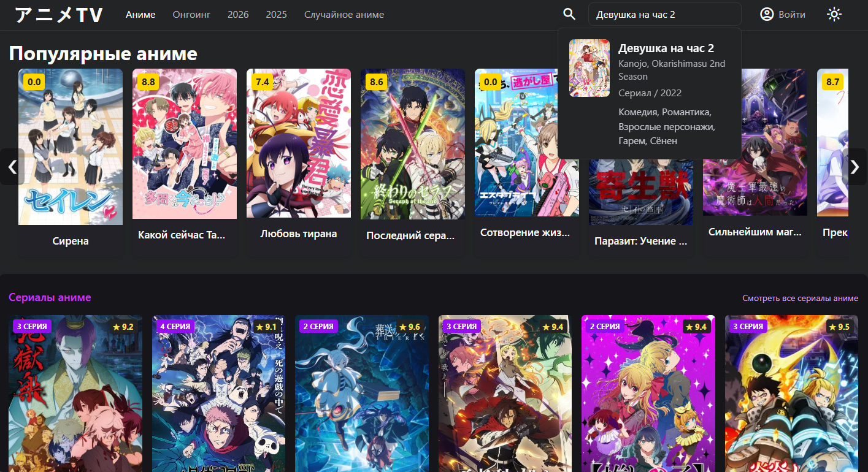Click the 9.6 star rating badge

point(410,327)
